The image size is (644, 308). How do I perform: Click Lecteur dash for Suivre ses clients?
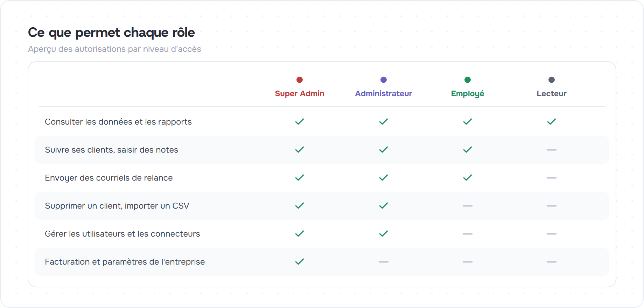(x=552, y=150)
